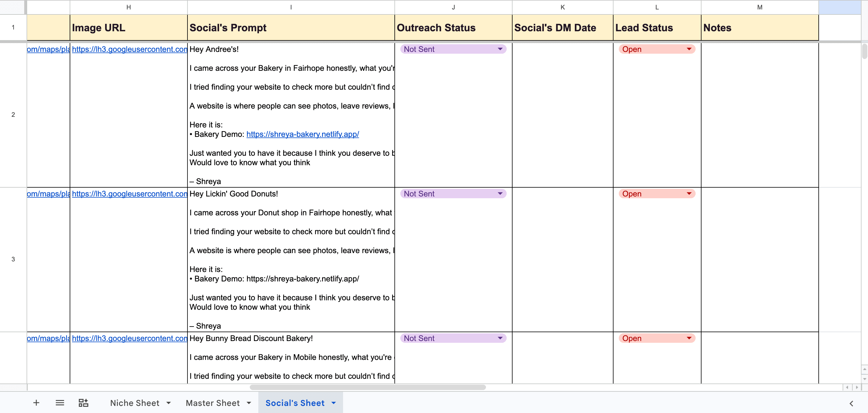Open the maps link in row 2
This screenshot has width=868, height=413.
tap(48, 49)
